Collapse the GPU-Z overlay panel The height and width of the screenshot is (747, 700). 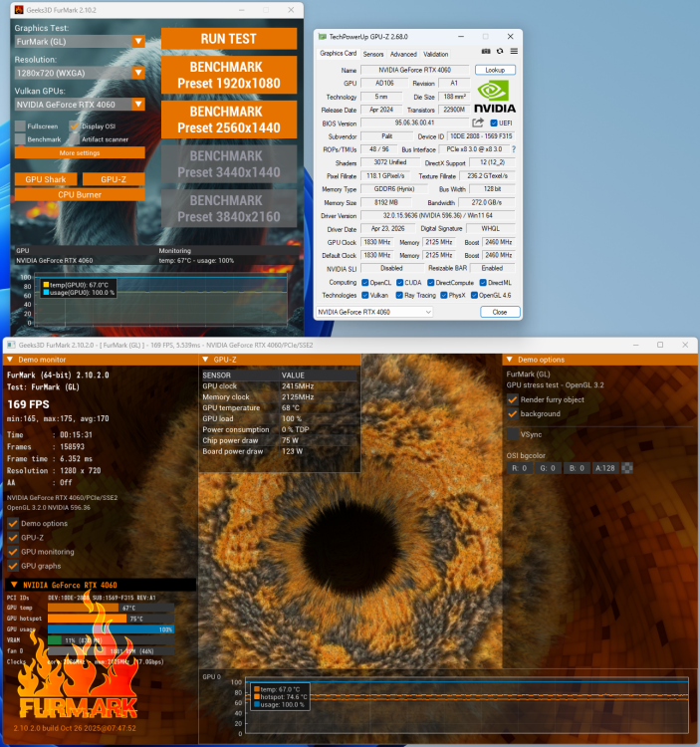(x=205, y=360)
